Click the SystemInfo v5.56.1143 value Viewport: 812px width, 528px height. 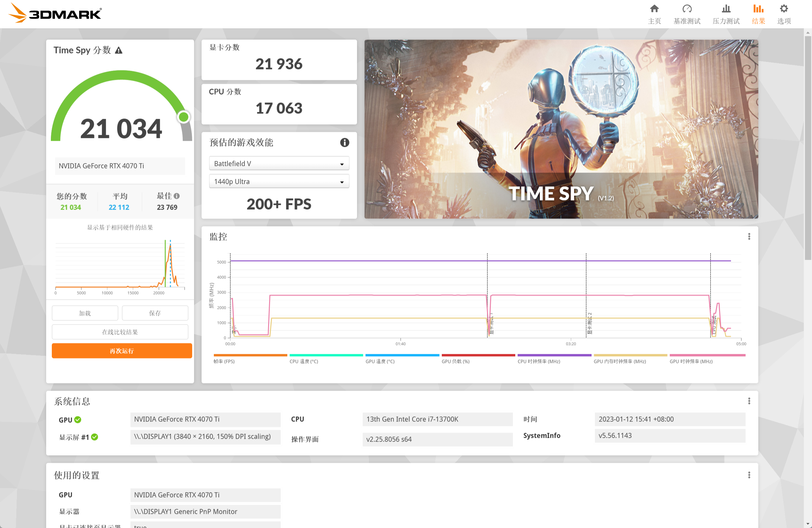pos(670,436)
